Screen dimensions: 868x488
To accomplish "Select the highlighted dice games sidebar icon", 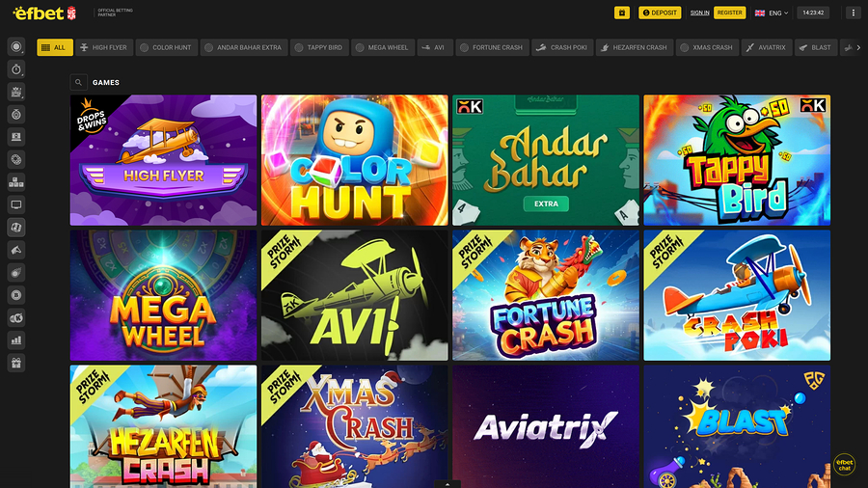I will [16, 228].
